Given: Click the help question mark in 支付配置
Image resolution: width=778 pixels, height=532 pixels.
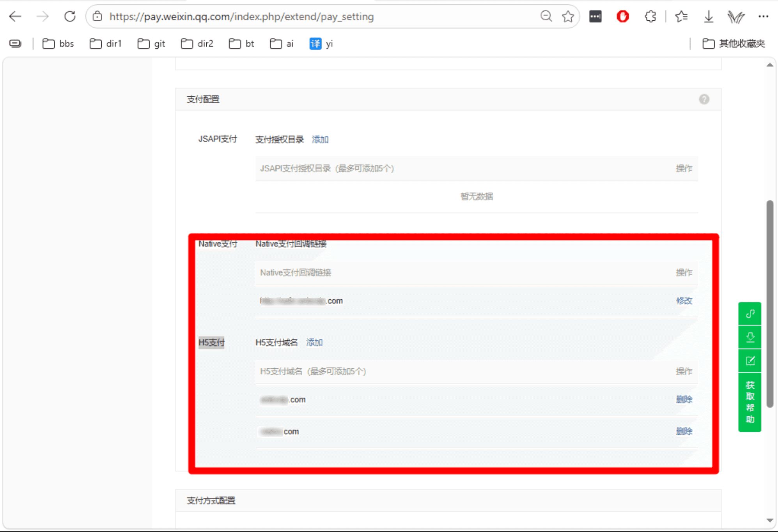Looking at the screenshot, I should [x=704, y=99].
